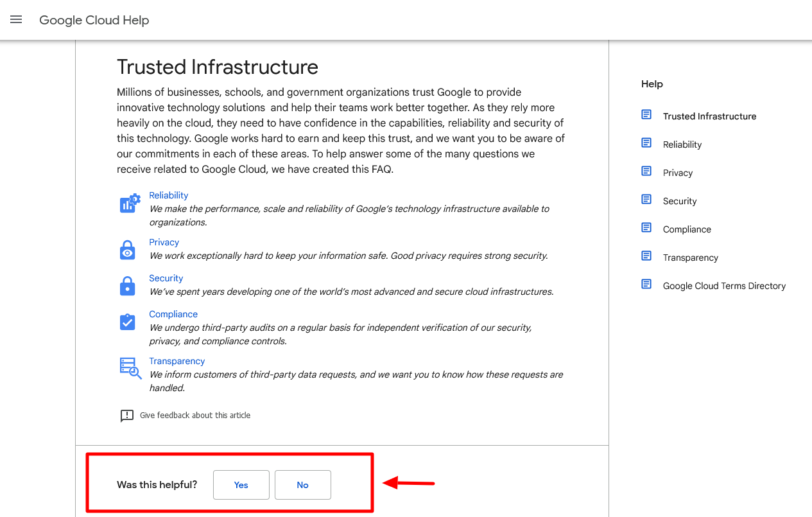812x517 pixels.
Task: Follow the Security article link
Action: [x=166, y=278]
